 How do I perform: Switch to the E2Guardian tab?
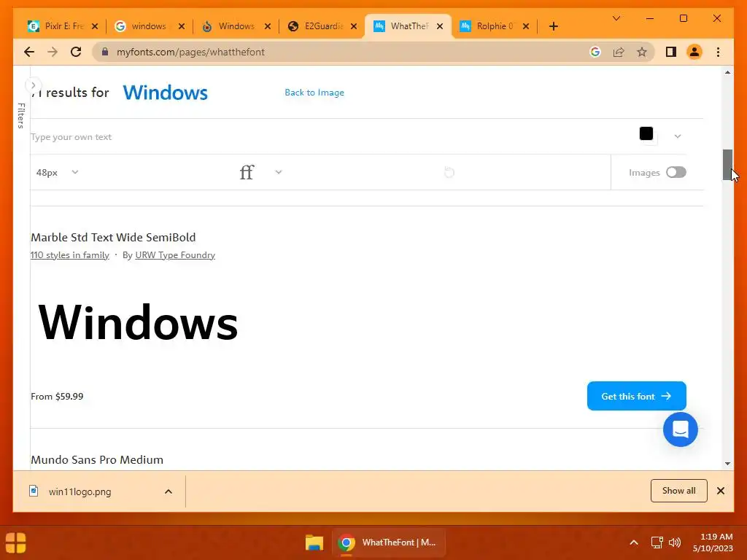322,26
